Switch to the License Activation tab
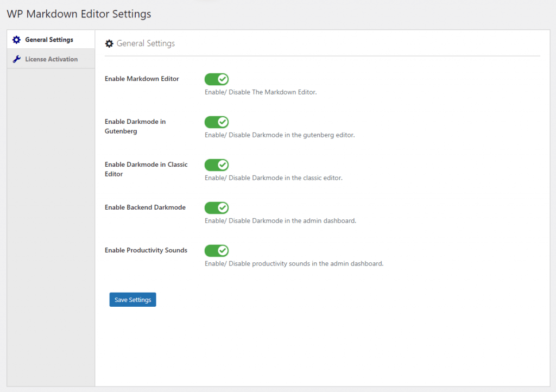The height and width of the screenshot is (392, 556). click(x=50, y=59)
